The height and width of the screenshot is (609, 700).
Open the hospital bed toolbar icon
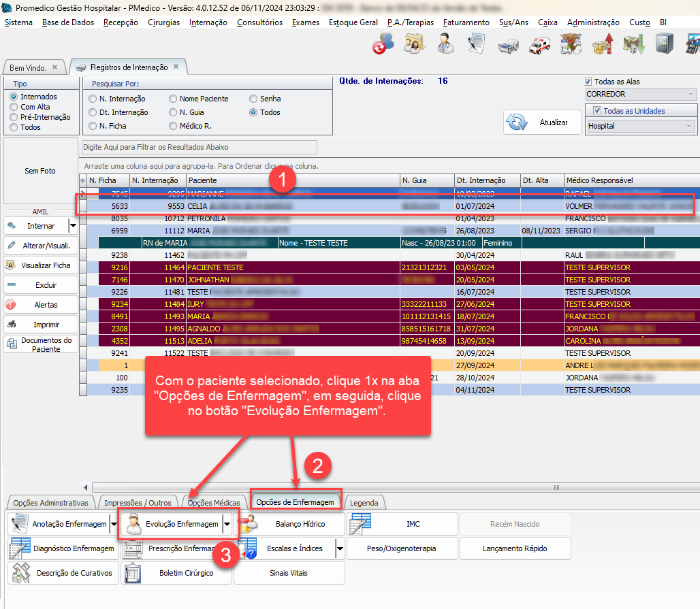click(507, 45)
